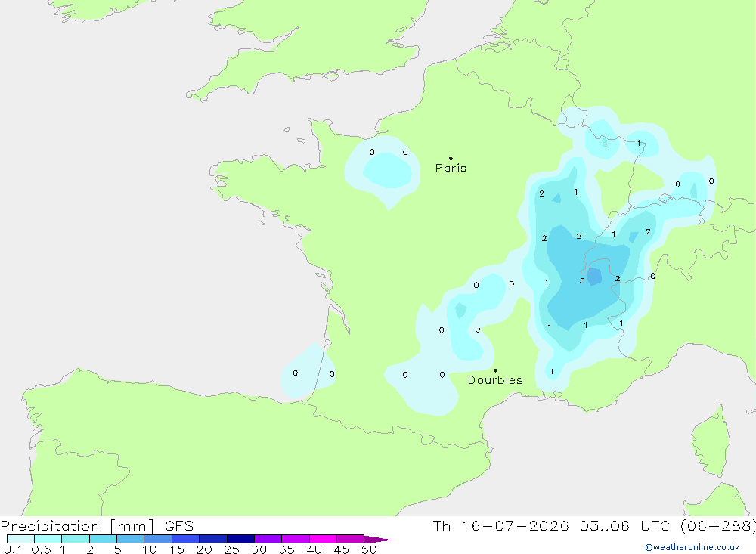Click the above-50 arrow tip of legend
Image resolution: width=756 pixels, height=554 pixels.
coord(379,540)
